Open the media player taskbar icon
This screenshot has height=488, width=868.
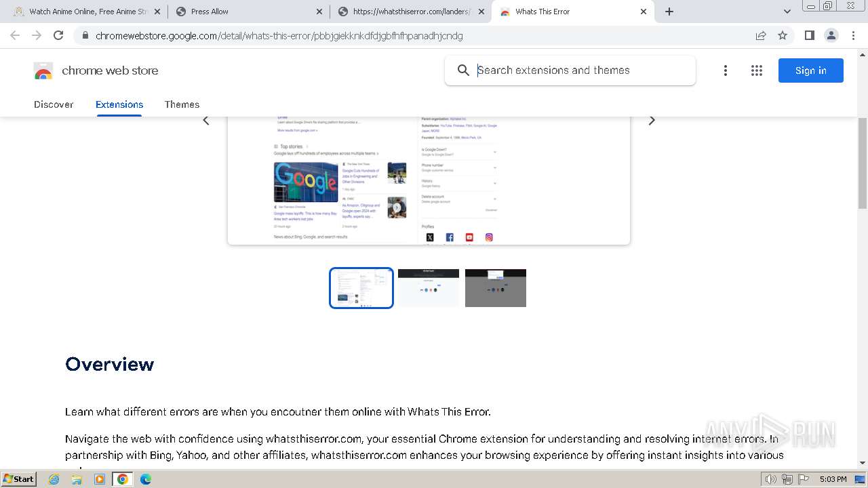(100, 479)
